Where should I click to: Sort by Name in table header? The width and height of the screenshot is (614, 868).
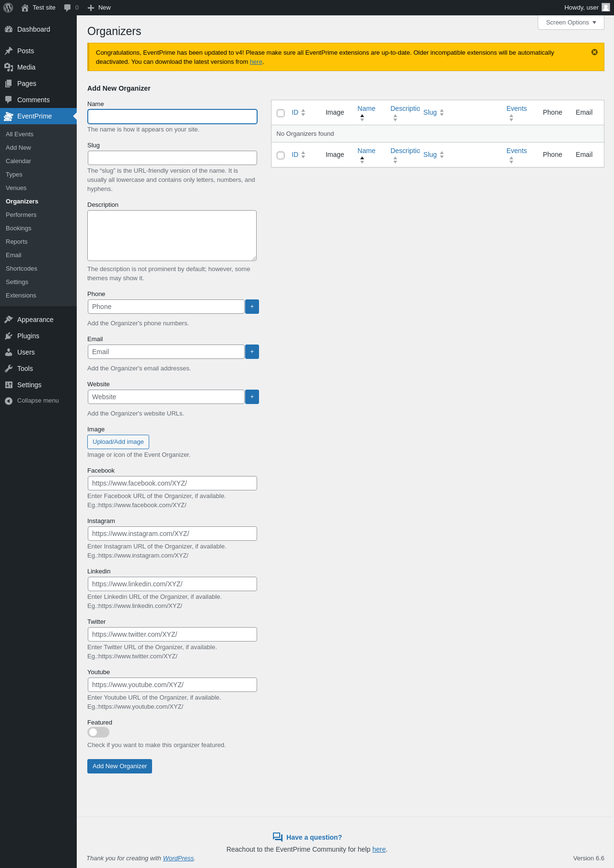coord(366,113)
